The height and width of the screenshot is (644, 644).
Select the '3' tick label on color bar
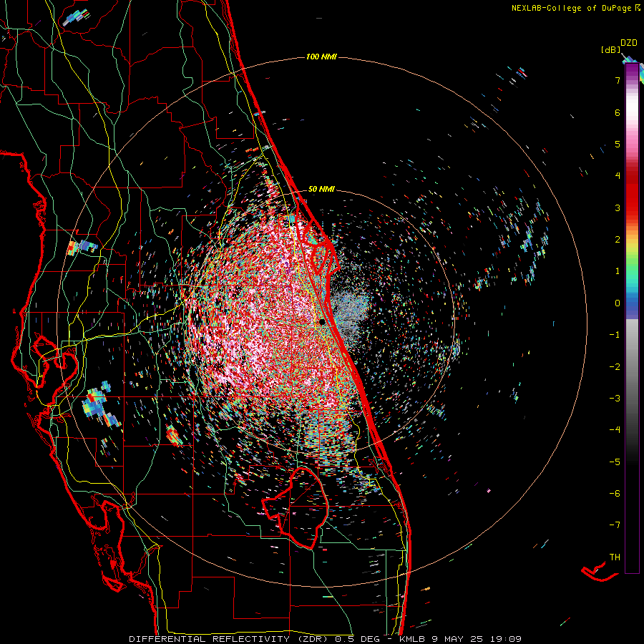618,208
